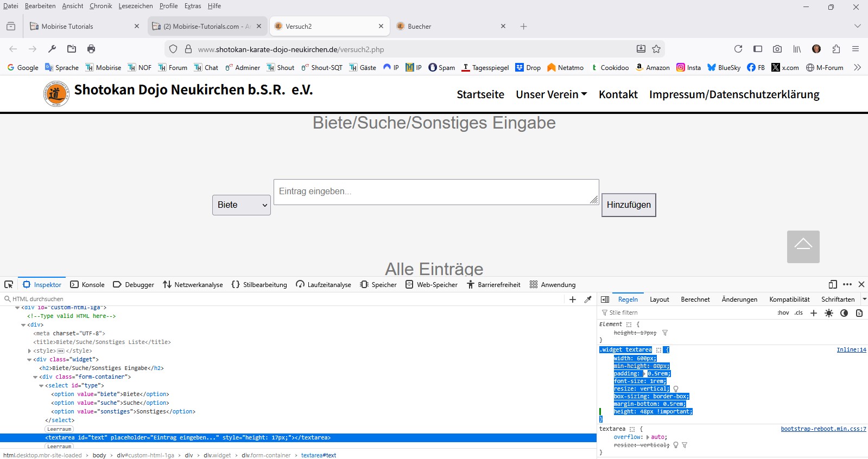The image size is (868, 459).
Task: Reload the page with the refresh icon
Action: [738, 49]
